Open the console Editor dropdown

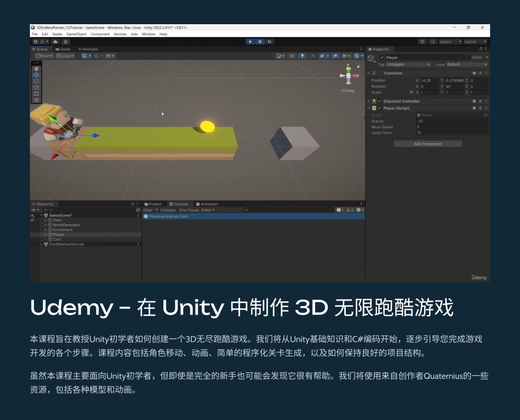click(208, 210)
